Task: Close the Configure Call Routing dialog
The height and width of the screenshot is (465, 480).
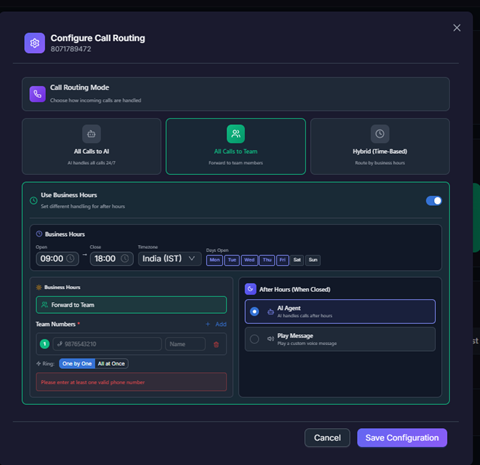Action: click(457, 28)
